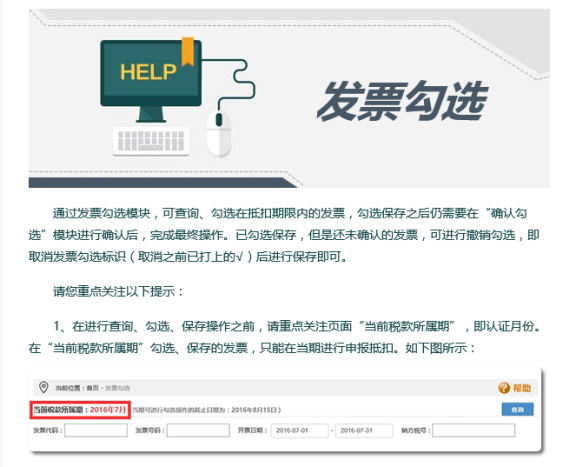Open the 帮助 help text link

click(x=522, y=388)
